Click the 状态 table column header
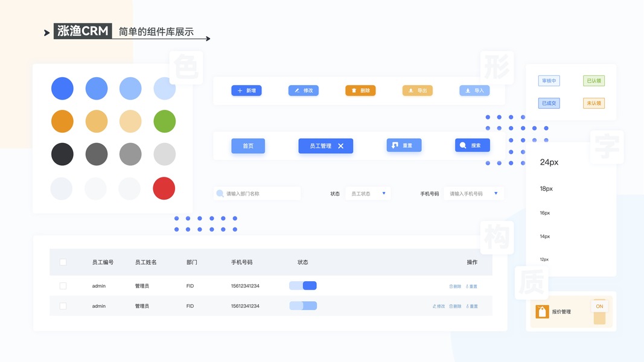Screen dimensions: 644x362 coord(303,262)
